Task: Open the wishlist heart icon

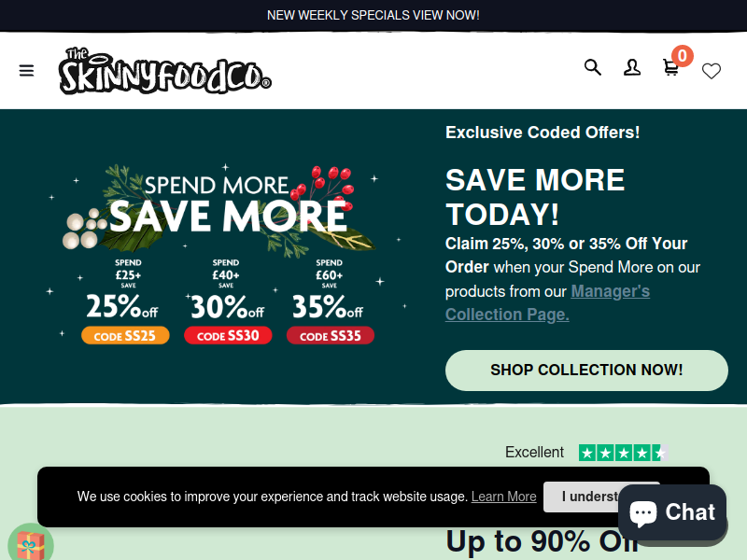Action: coord(712,71)
